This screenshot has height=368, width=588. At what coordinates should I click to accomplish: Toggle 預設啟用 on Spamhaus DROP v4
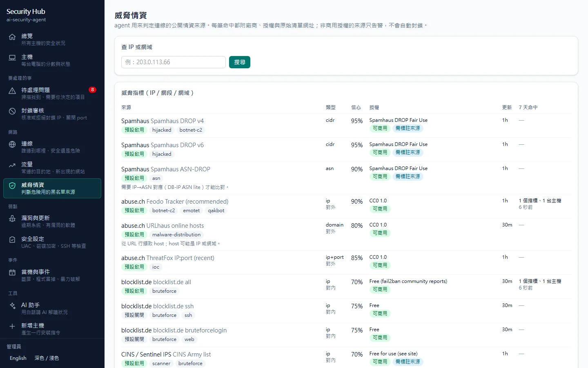134,130
